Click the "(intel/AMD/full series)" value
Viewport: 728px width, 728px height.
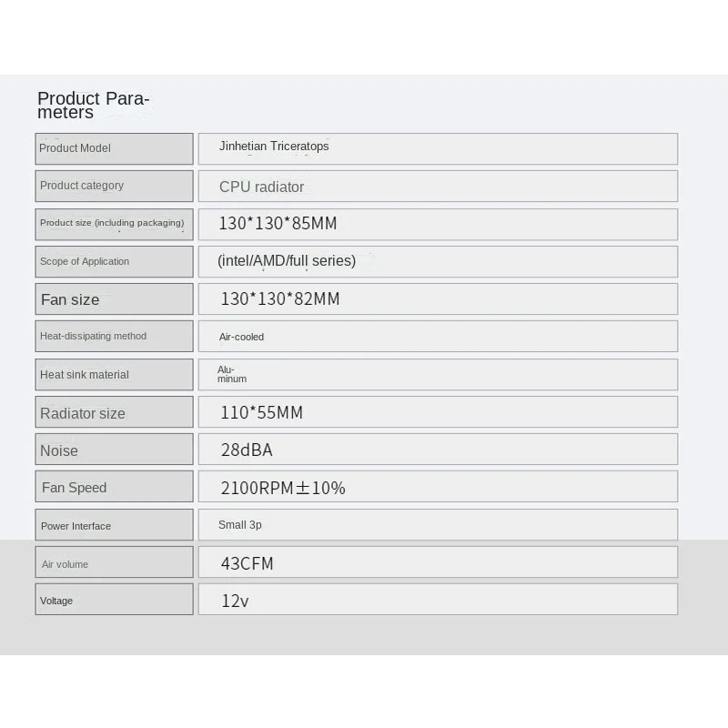coord(287,261)
